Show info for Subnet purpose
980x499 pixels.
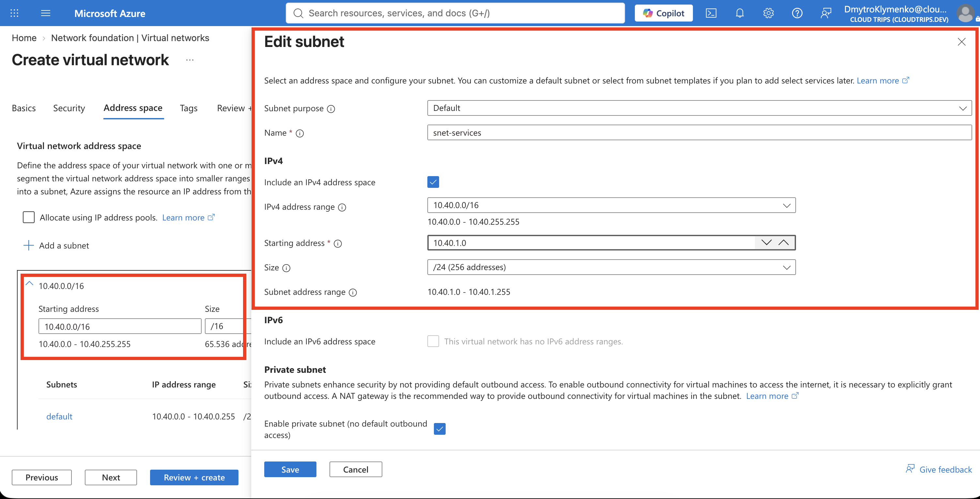click(331, 109)
